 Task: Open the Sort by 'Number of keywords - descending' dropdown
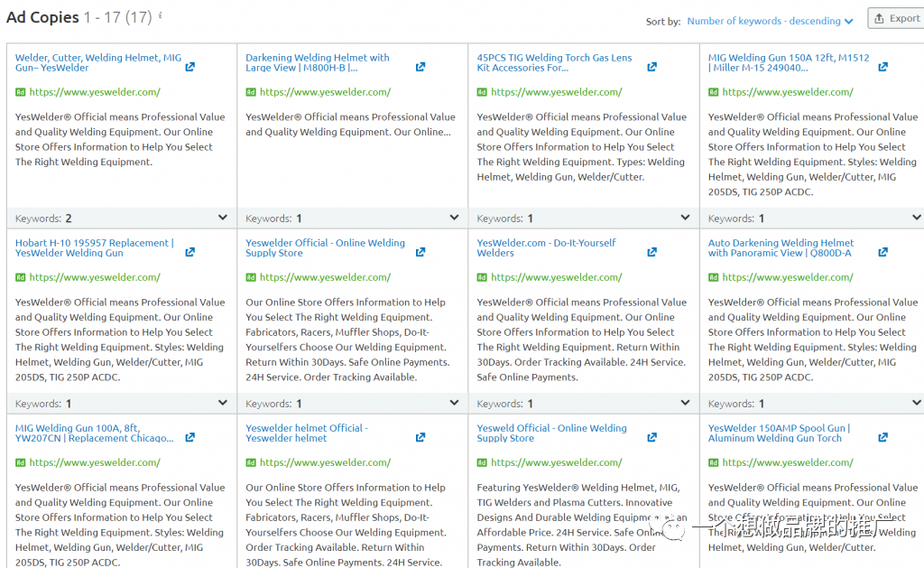pos(770,21)
